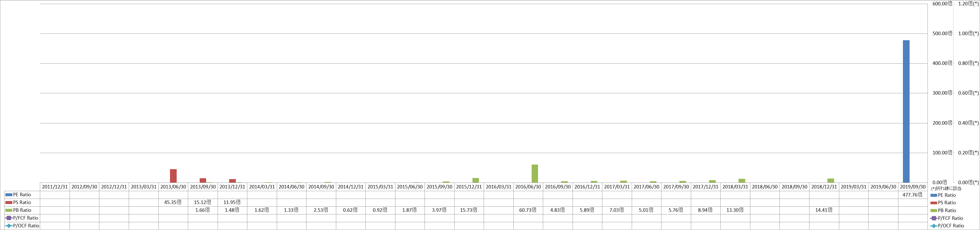
Task: Click the 7.03倍 PB Ratio cell
Action: point(617,210)
